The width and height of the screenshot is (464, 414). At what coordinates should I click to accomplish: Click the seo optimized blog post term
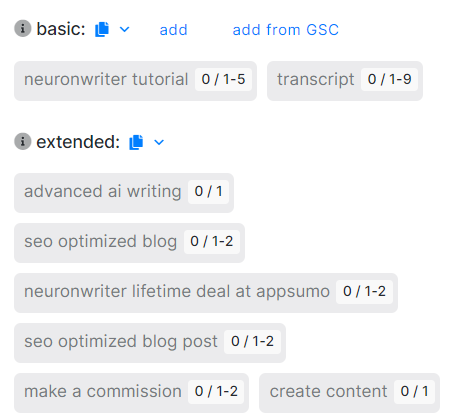[x=150, y=343]
